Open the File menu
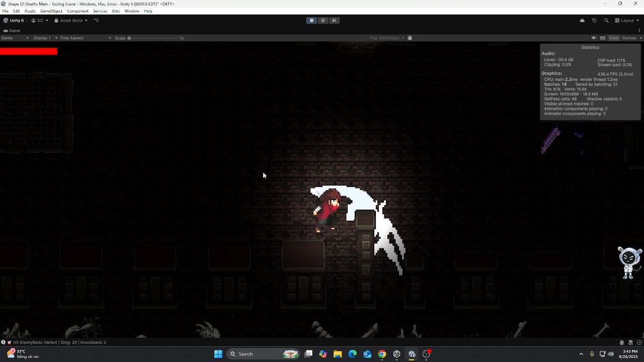Viewport: 644px width, 362px height. 5,11
